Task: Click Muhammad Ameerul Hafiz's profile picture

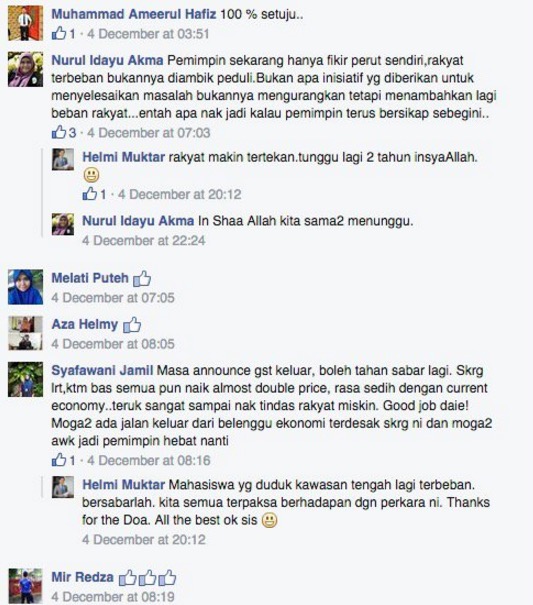Action: pos(25,23)
